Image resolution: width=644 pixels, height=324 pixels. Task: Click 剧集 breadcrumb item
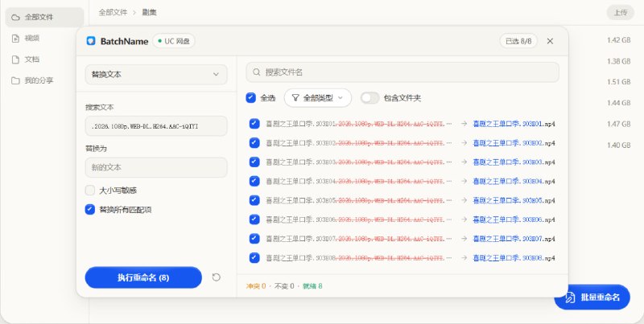tap(149, 12)
